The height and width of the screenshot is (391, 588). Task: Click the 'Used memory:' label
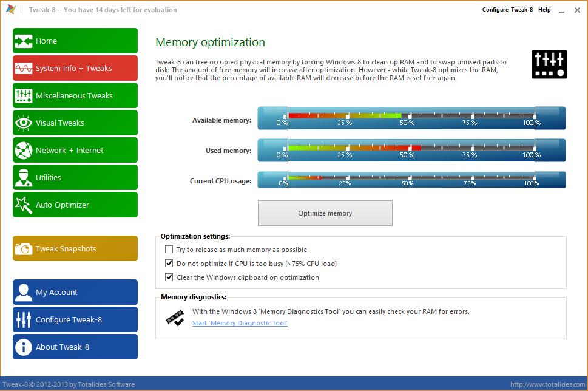[228, 151]
